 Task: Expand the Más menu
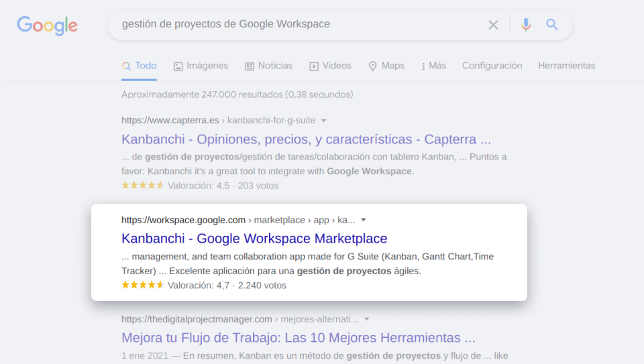pyautogui.click(x=434, y=66)
